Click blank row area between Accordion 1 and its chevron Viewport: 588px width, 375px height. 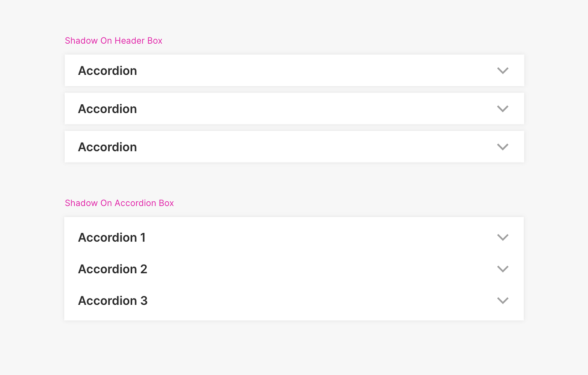[321, 238]
